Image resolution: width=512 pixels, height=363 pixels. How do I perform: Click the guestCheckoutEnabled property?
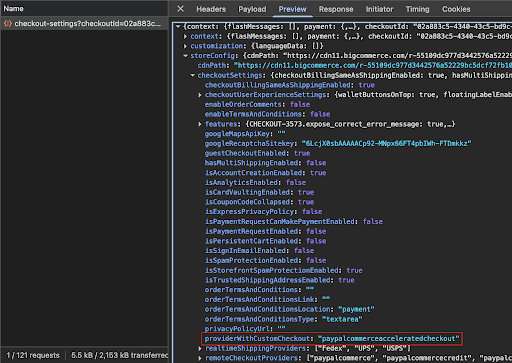257,153
